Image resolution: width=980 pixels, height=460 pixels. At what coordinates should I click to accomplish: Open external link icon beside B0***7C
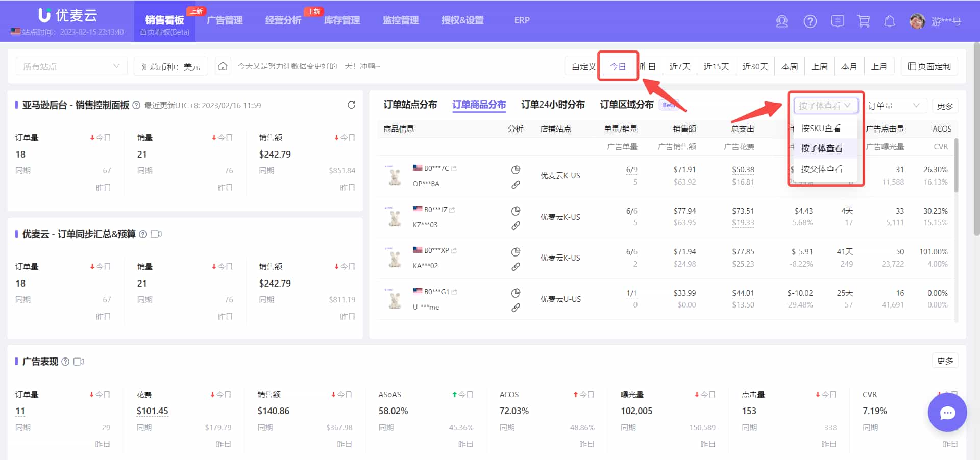pos(454,168)
